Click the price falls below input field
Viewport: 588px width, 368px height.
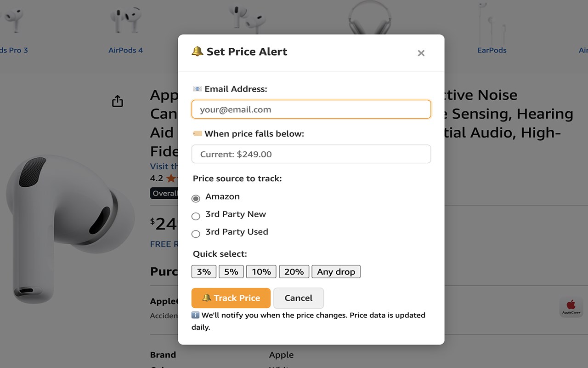coord(311,154)
